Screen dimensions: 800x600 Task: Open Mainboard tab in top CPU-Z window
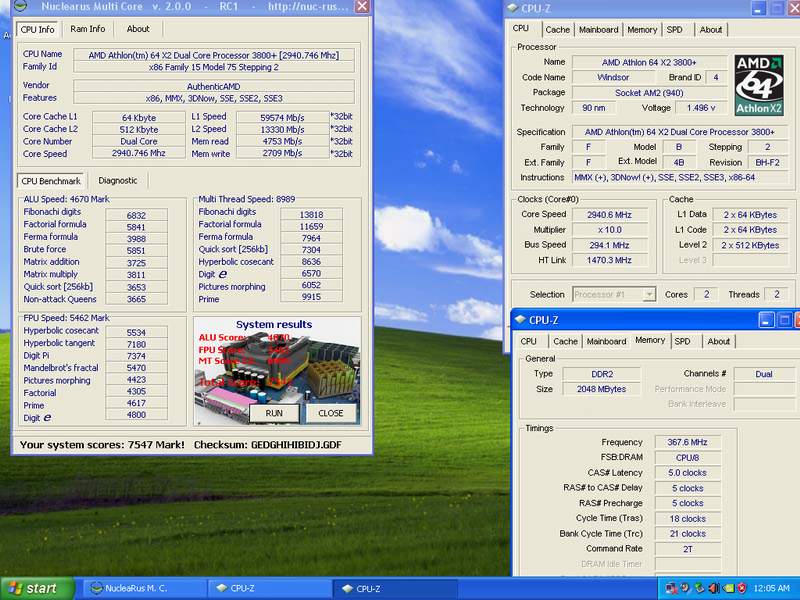click(598, 30)
